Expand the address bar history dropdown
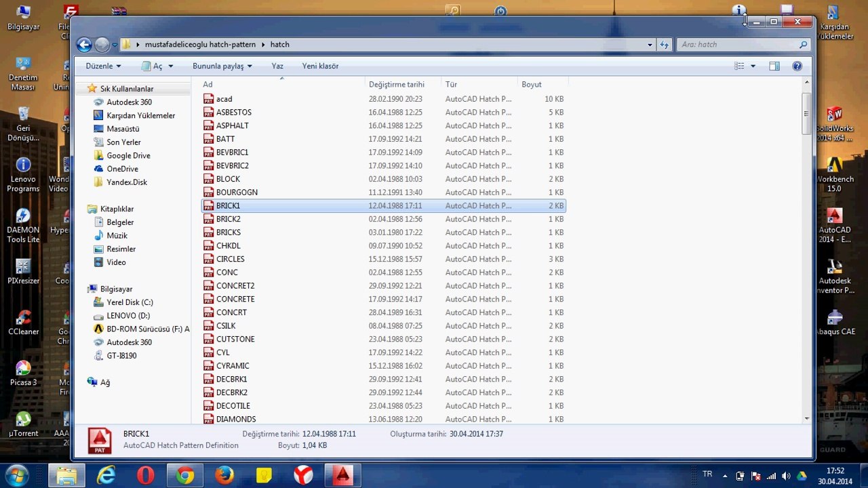This screenshot has width=868, height=488. tap(651, 45)
